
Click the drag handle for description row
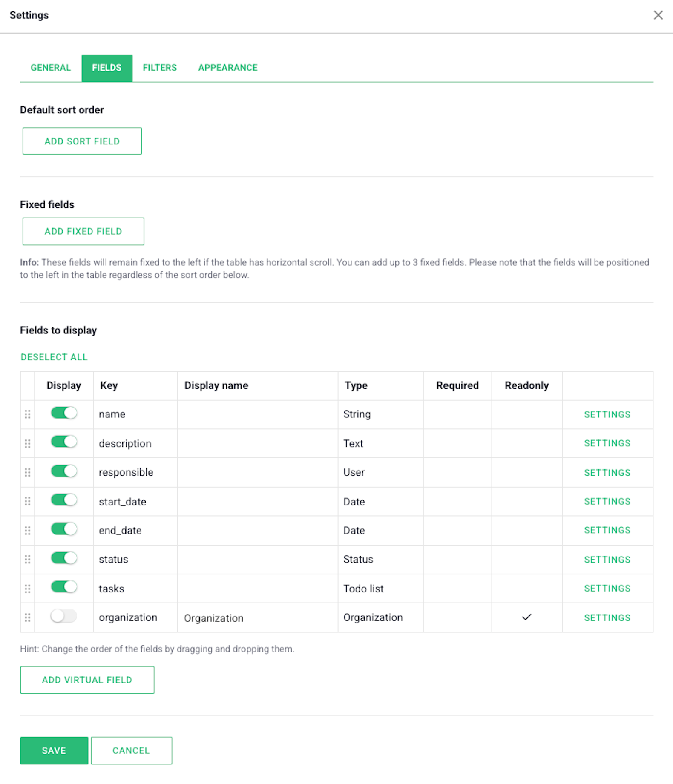[28, 443]
